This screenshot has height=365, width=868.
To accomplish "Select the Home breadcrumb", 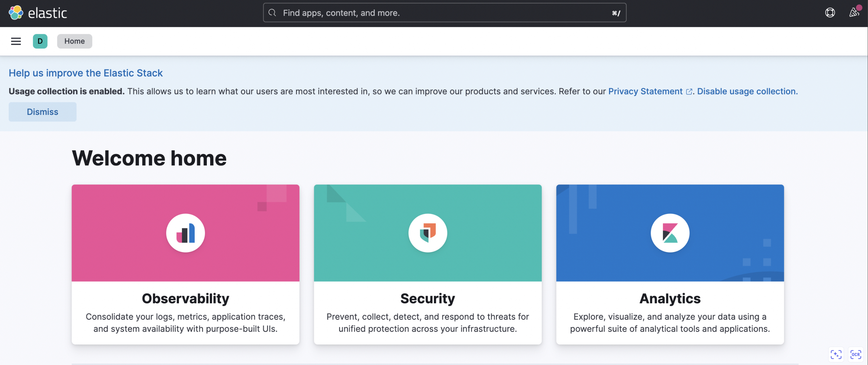I will [75, 41].
